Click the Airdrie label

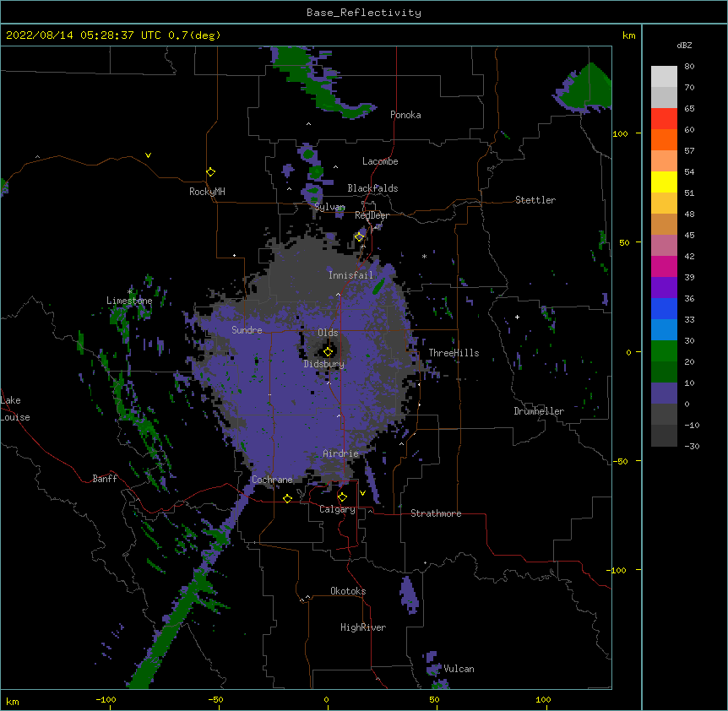coord(340,453)
